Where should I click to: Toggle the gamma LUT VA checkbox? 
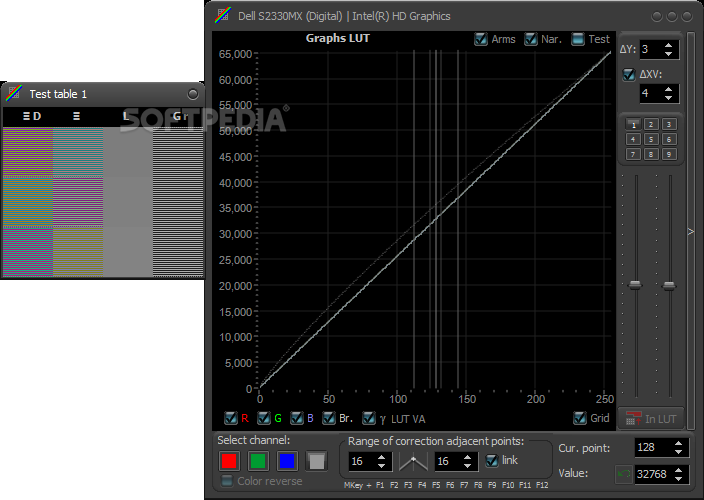[x=369, y=418]
